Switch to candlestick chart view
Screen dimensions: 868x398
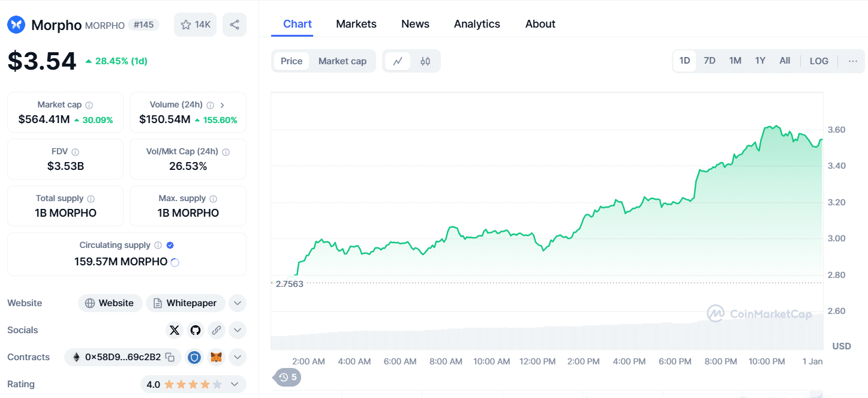coord(425,61)
